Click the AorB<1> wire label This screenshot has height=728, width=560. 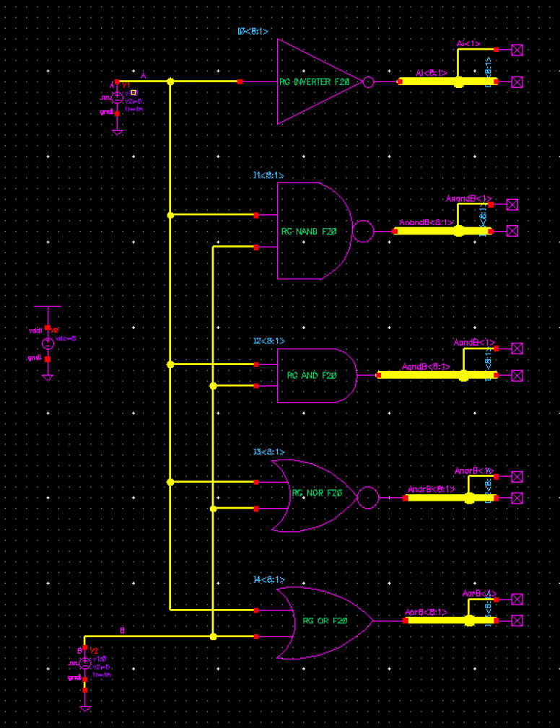tap(480, 593)
